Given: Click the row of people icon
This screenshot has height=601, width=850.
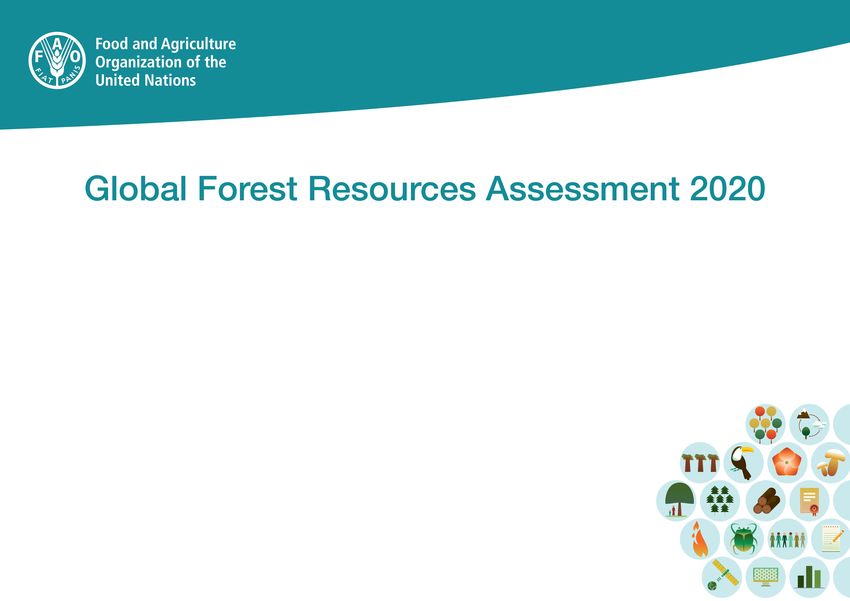Looking at the screenshot, I should pyautogui.click(x=787, y=539).
